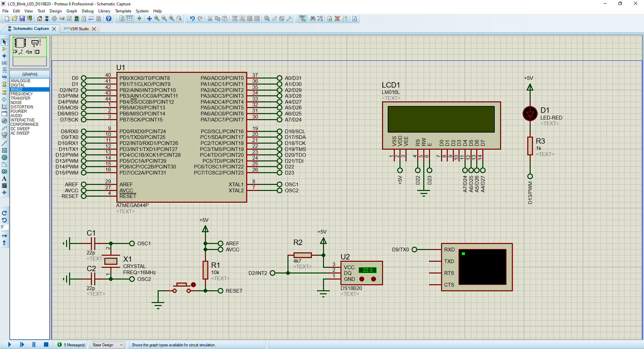The image size is (644, 349).
Task: Open the Graph menu
Action: click(x=72, y=11)
